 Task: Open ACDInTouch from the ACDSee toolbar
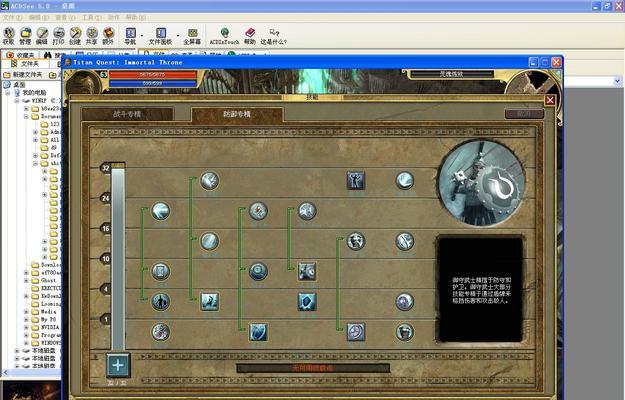(x=224, y=35)
